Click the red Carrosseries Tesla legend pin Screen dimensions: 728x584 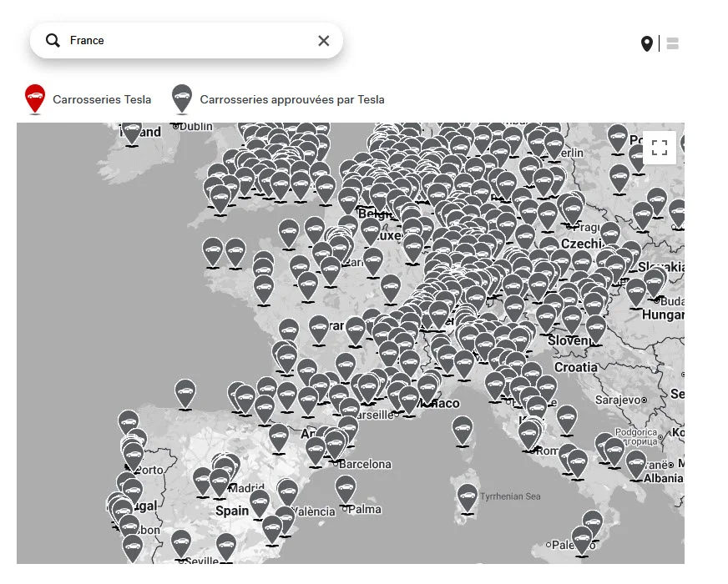tap(35, 98)
